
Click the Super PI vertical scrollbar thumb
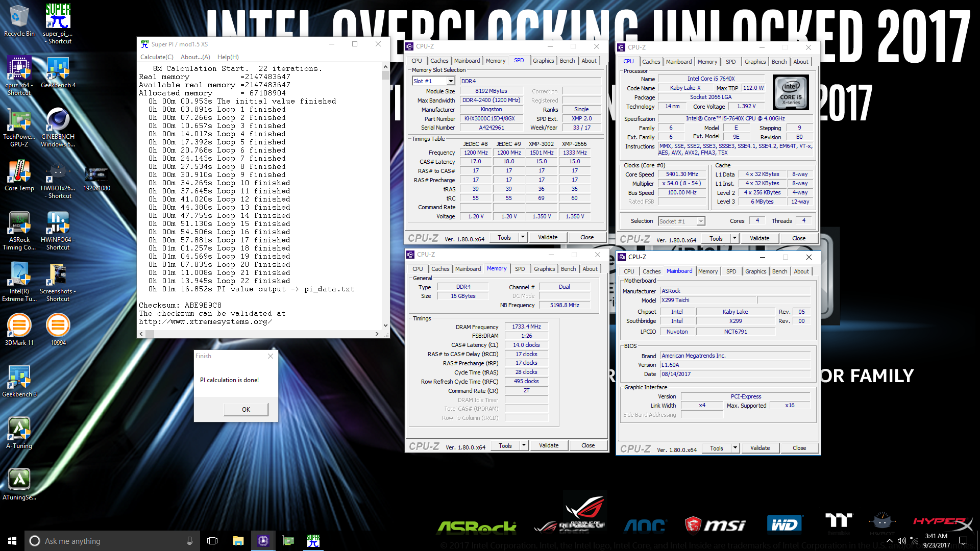(385, 75)
